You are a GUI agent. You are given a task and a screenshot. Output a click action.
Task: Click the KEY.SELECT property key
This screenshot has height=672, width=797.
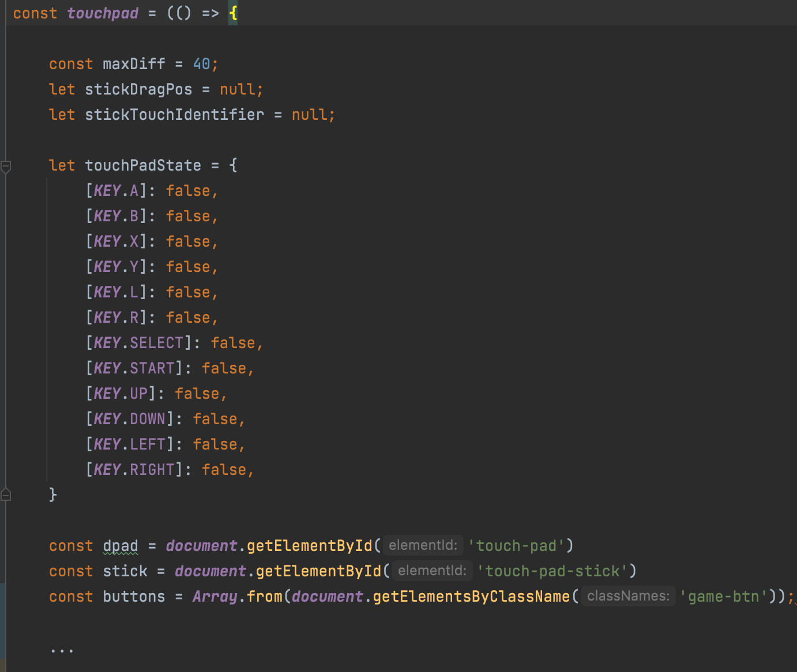138,343
